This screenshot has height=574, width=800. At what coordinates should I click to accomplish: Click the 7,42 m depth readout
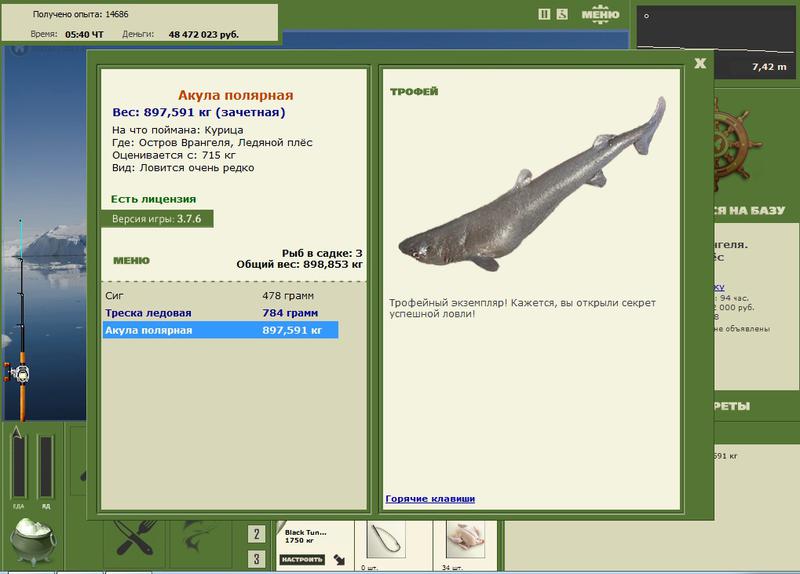point(769,67)
